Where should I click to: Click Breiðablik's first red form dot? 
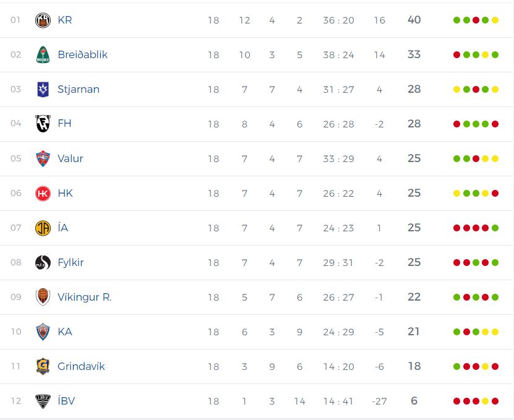pyautogui.click(x=456, y=55)
